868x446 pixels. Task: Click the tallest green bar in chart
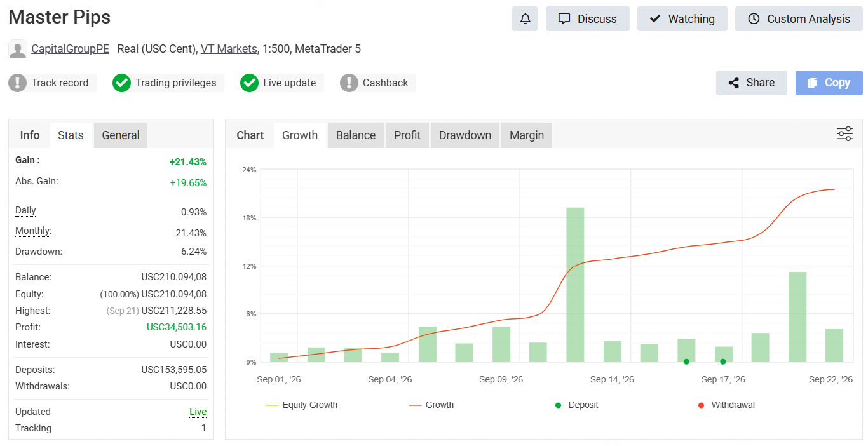(575, 285)
